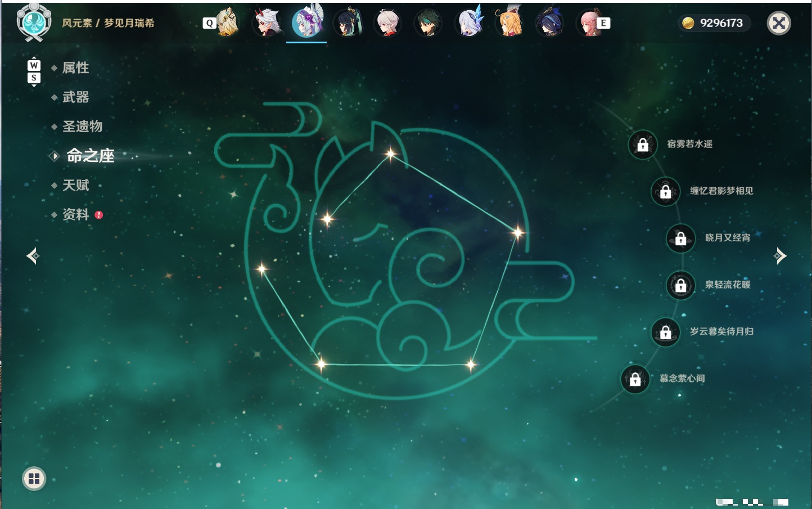Click the locked 岁云暮矣待月归 constellation icon
The width and height of the screenshot is (812, 509).
click(666, 332)
